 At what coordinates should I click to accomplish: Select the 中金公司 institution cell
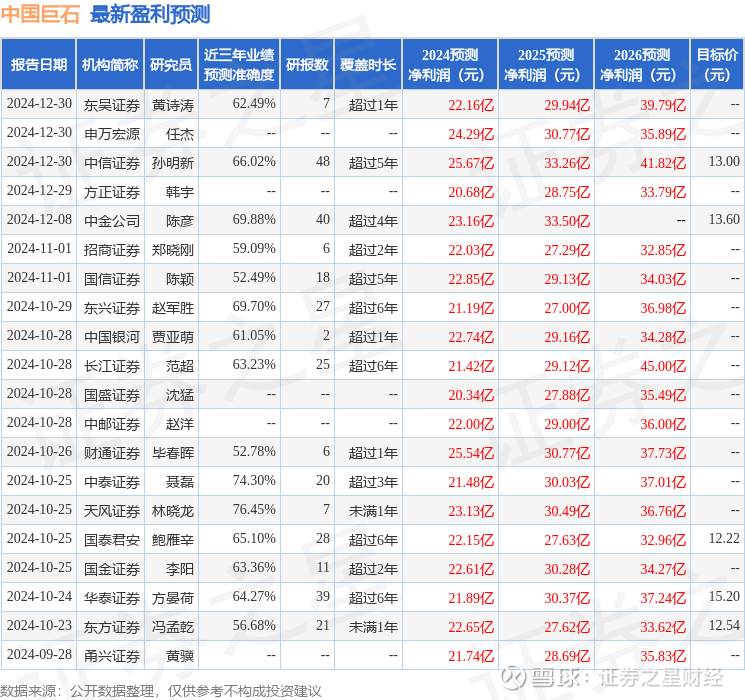pyautogui.click(x=112, y=221)
